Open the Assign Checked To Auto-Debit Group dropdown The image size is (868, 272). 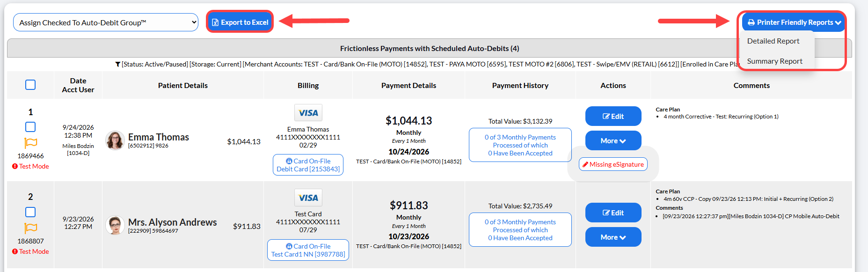[106, 22]
